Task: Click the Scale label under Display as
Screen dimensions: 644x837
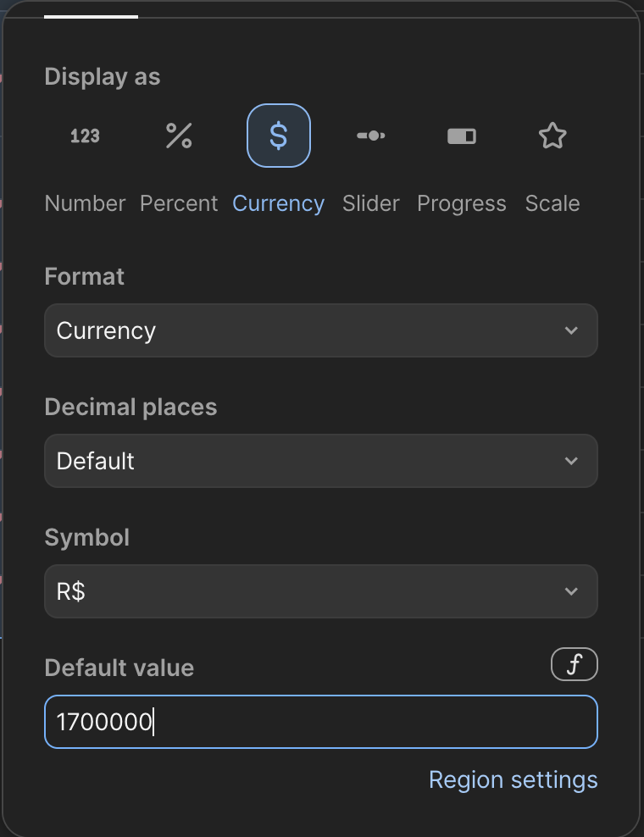Action: point(552,203)
